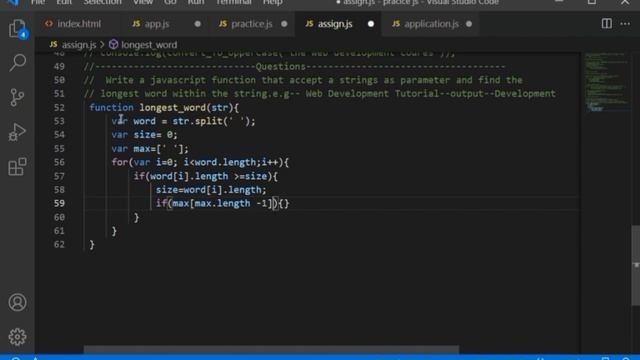Image resolution: width=640 pixels, height=360 pixels.
Task: Click the Split Editor Right icon
Action: [607, 24]
